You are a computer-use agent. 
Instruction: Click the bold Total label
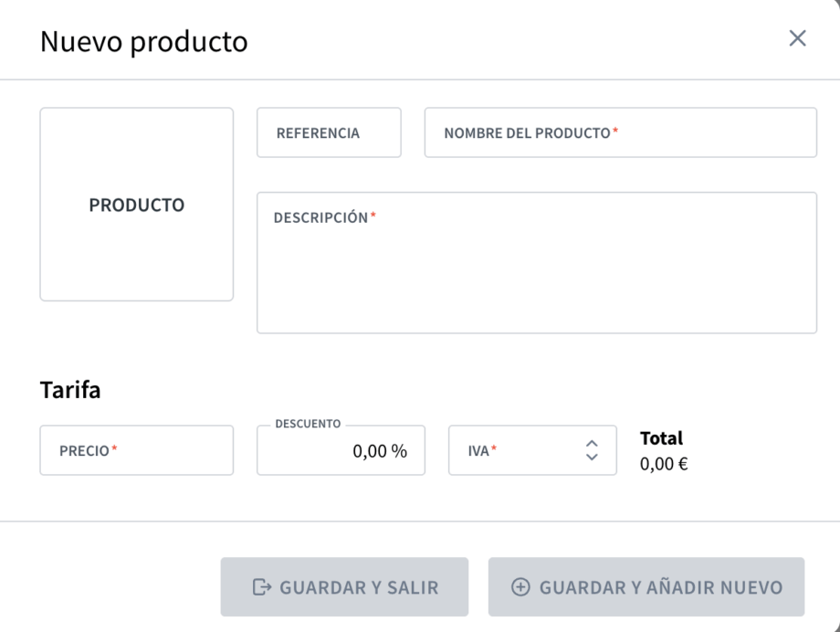coord(661,438)
